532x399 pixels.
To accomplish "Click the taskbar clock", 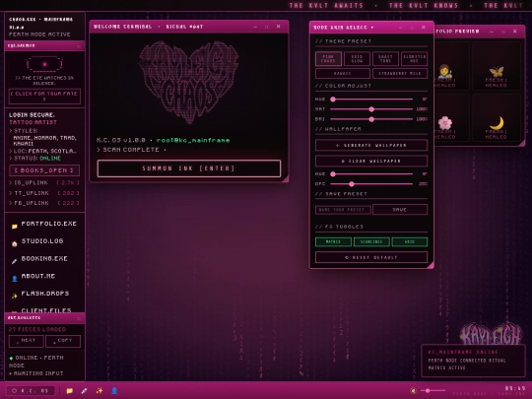I will tap(515, 388).
